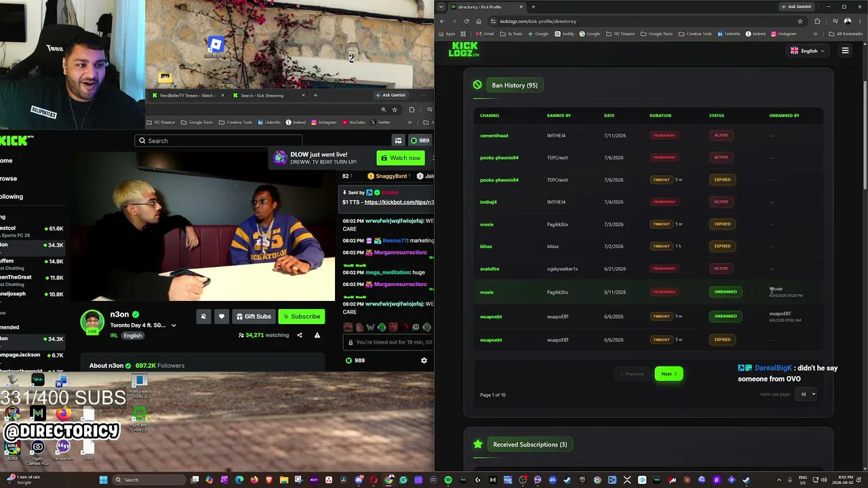This screenshot has height=488, width=868.
Task: Open the Gmail bookmark
Action: (486, 34)
